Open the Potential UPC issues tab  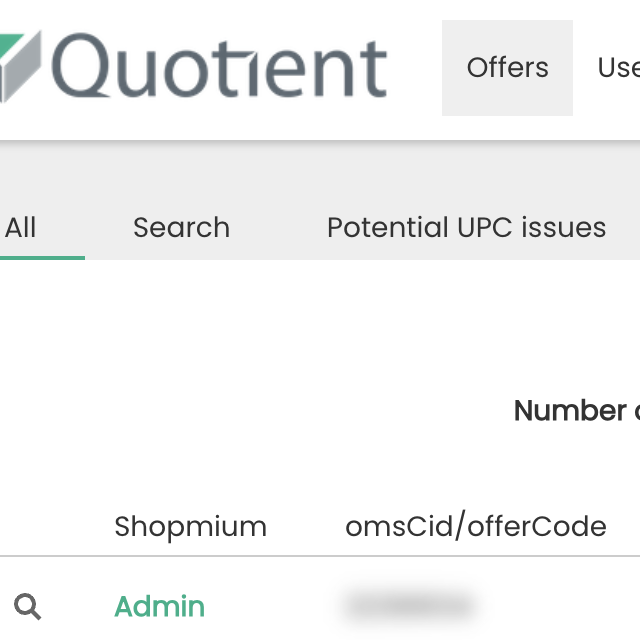click(x=467, y=227)
